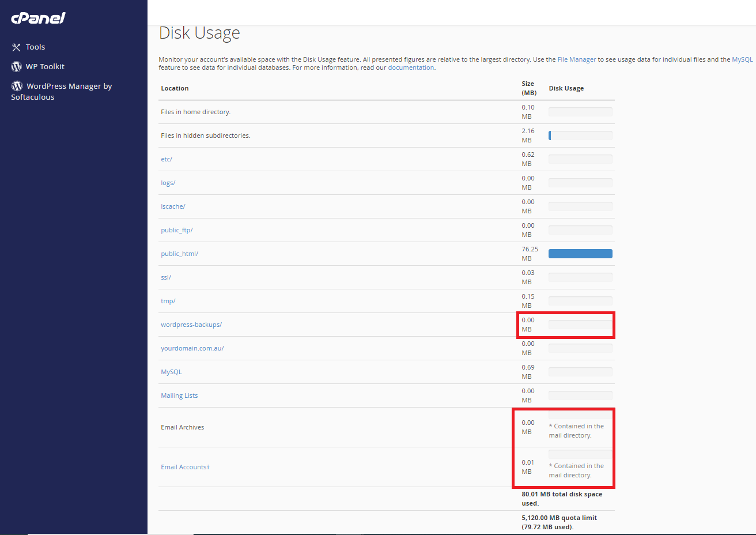756x535 pixels.
Task: Open the wordpress-backups/ directory link
Action: click(191, 325)
